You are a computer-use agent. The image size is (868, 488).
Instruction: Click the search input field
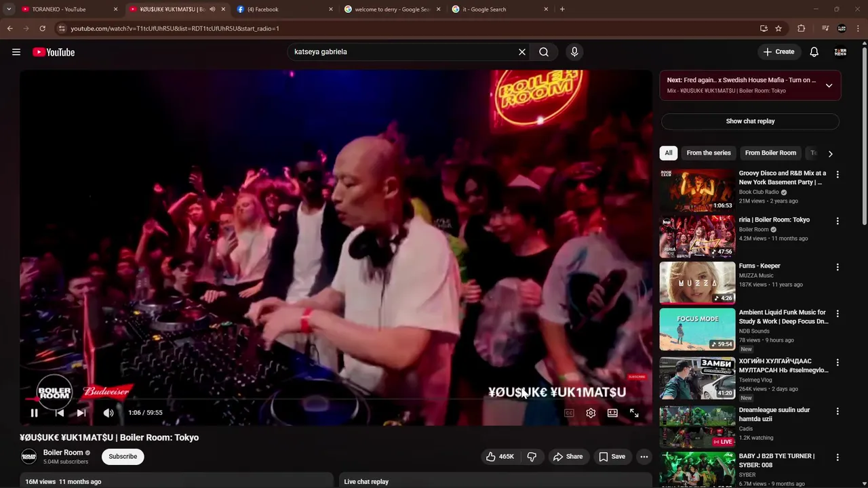(403, 52)
